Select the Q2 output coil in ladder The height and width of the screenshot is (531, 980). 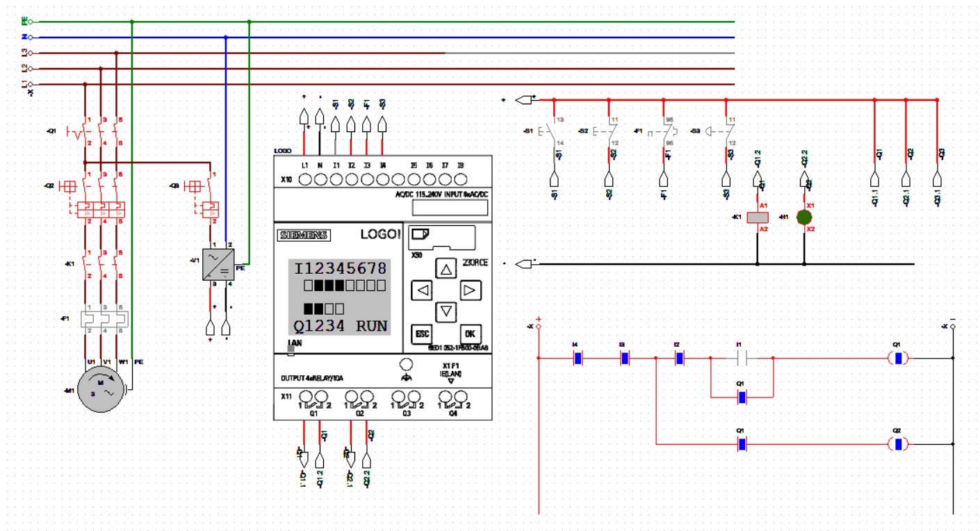899,444
